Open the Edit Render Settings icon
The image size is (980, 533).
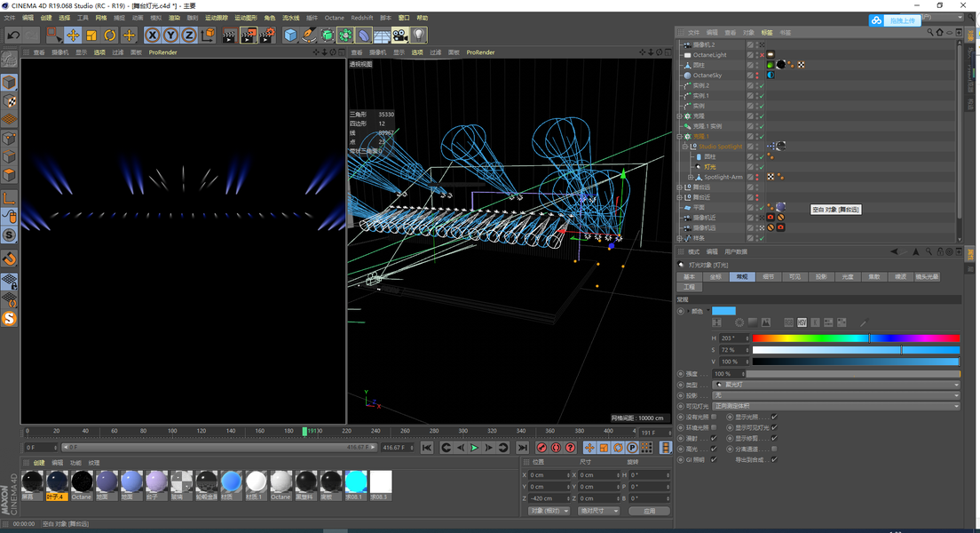(x=266, y=35)
